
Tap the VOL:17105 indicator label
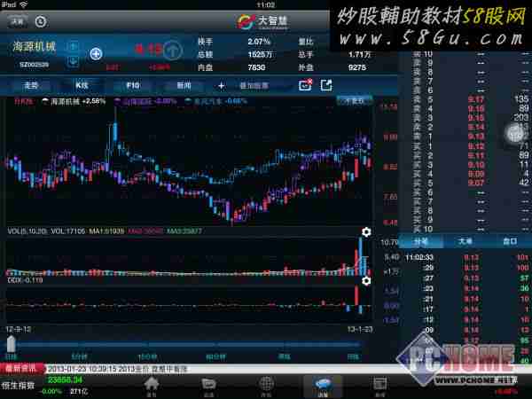click(68, 231)
